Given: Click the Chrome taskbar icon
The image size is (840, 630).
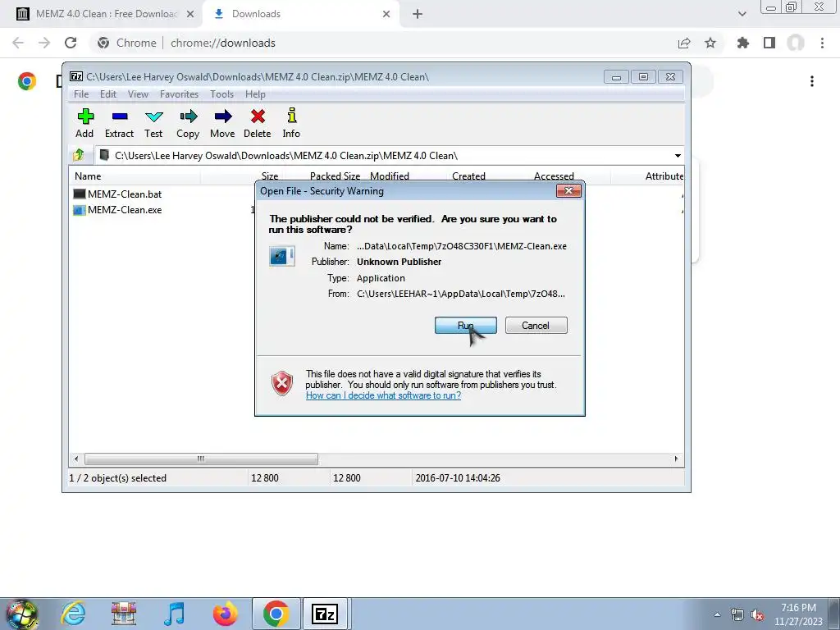Looking at the screenshot, I should click(x=276, y=614).
